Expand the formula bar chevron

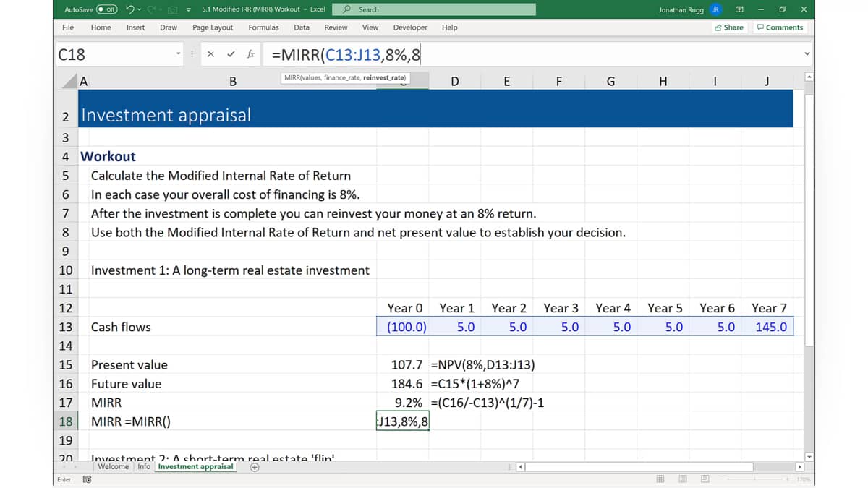coord(807,54)
